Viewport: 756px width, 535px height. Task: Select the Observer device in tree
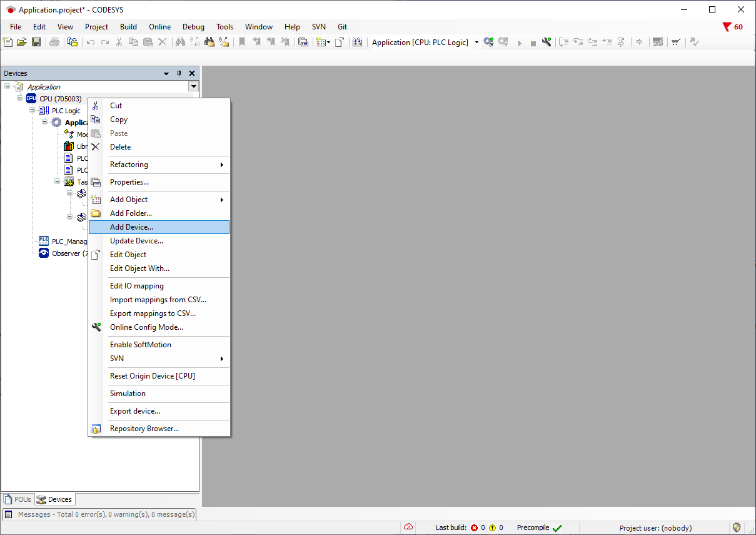(x=65, y=253)
